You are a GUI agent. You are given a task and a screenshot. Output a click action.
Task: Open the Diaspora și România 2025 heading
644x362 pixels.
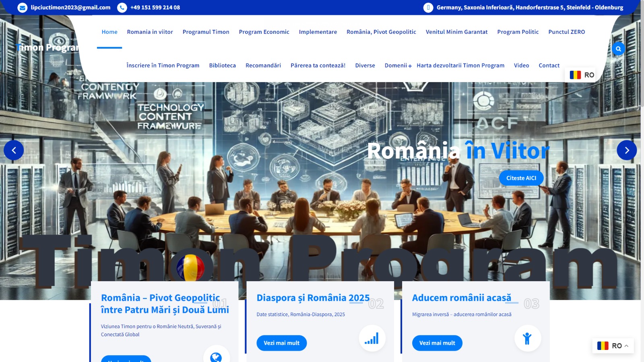(x=313, y=298)
